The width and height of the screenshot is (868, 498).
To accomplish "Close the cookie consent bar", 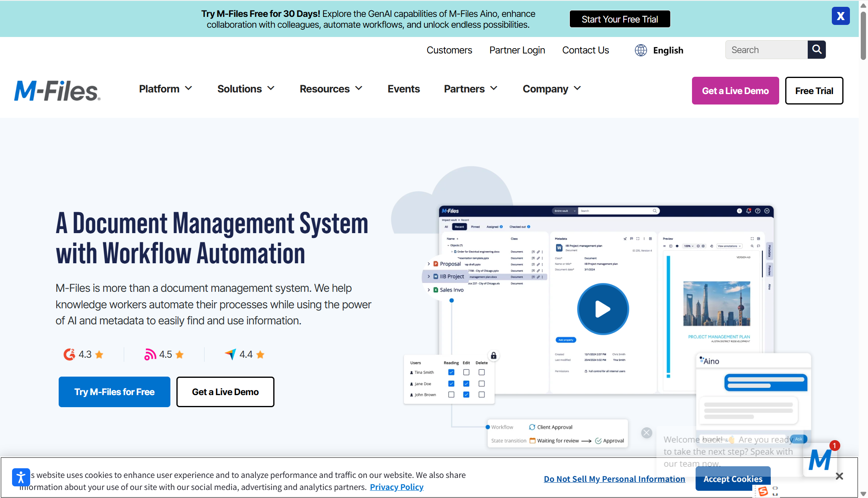I will click(839, 476).
